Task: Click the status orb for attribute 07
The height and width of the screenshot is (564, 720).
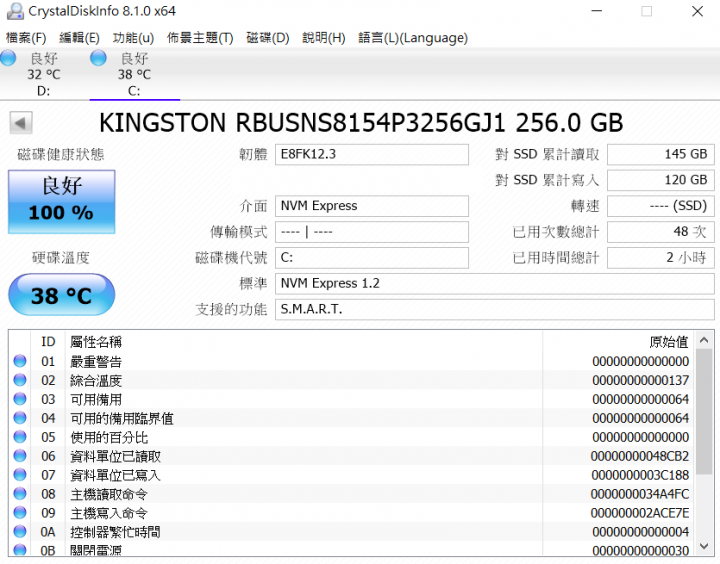Action: pyautogui.click(x=20, y=474)
